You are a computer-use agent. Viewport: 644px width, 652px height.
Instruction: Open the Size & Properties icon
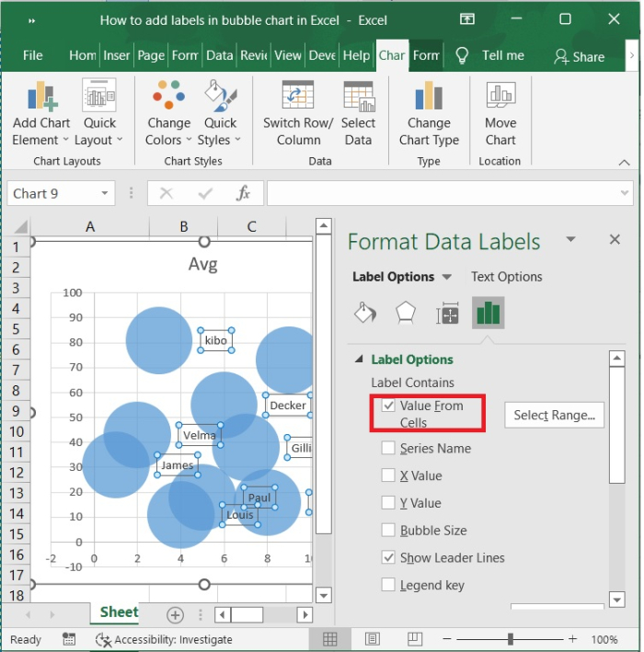click(x=447, y=313)
